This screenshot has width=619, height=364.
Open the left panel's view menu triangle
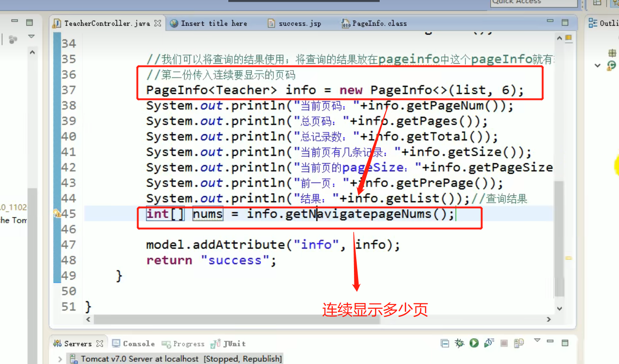click(x=31, y=36)
